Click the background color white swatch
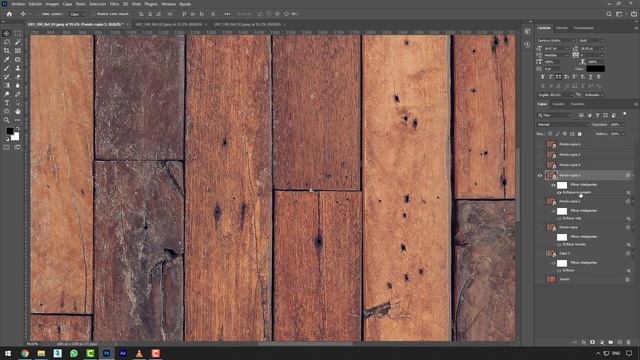Image resolution: width=640 pixels, height=360 pixels. point(16,137)
